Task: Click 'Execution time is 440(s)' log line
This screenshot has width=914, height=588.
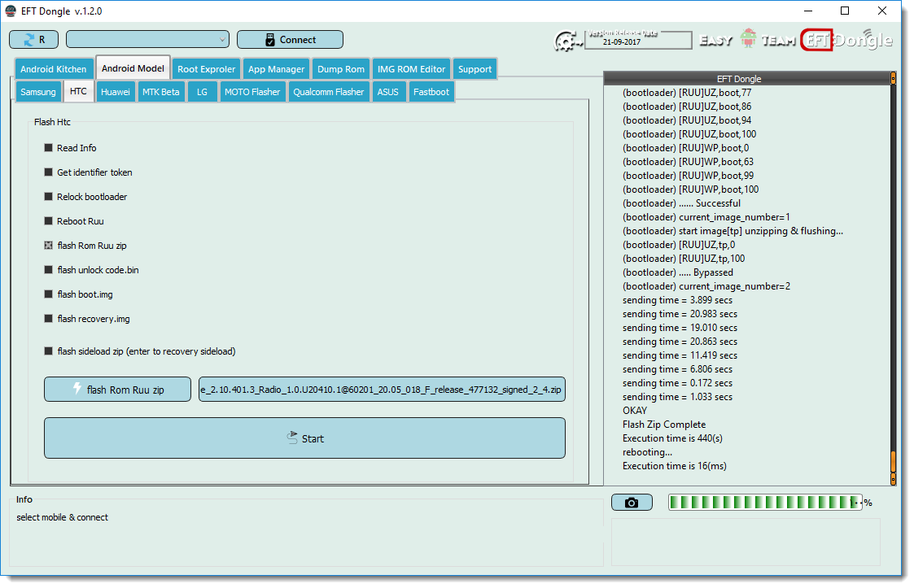Action: 672,439
